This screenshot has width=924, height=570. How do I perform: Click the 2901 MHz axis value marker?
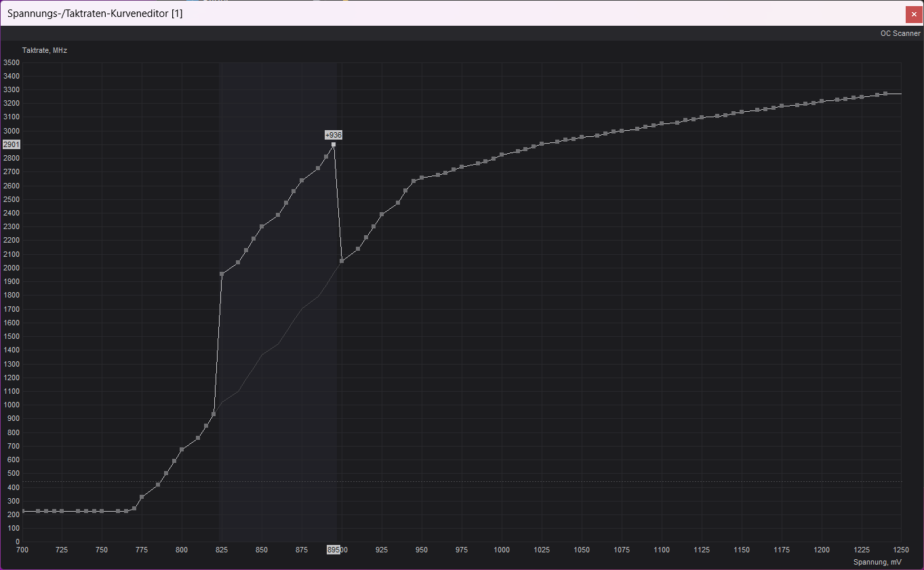click(x=12, y=144)
